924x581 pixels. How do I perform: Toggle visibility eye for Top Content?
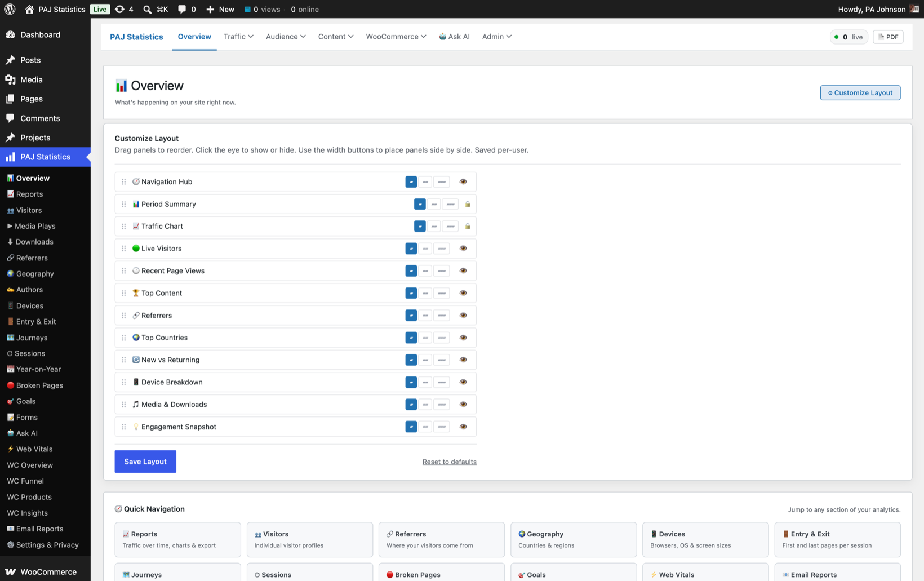click(x=463, y=293)
